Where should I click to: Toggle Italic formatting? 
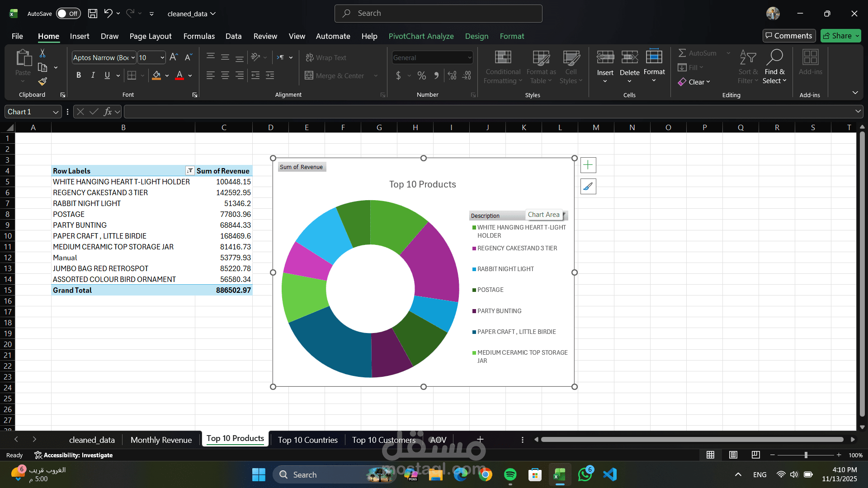tap(93, 75)
